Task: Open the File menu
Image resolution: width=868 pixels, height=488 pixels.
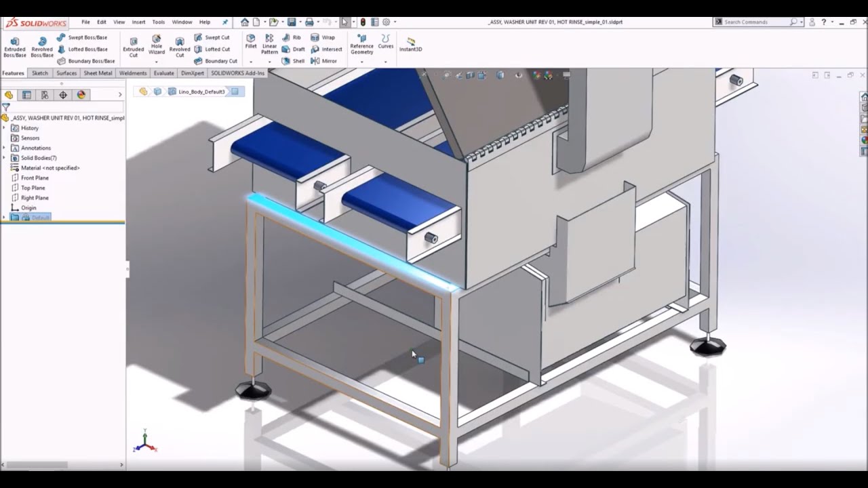Action: (85, 22)
